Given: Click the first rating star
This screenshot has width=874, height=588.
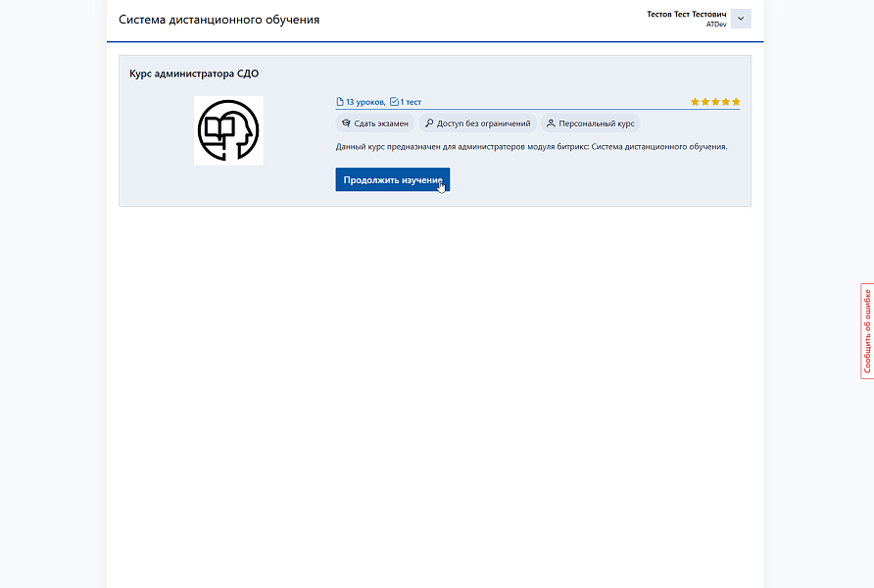Looking at the screenshot, I should coord(695,101).
